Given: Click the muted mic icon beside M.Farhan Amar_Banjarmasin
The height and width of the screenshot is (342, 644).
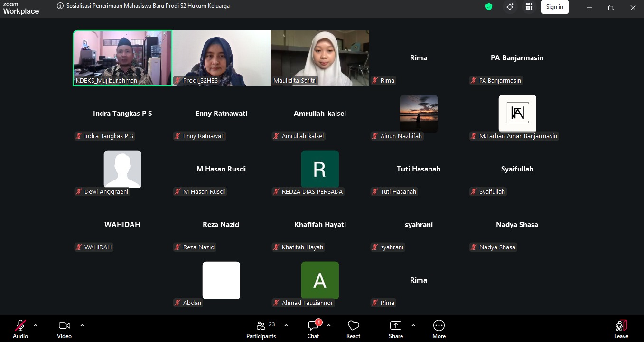Looking at the screenshot, I should [474, 136].
